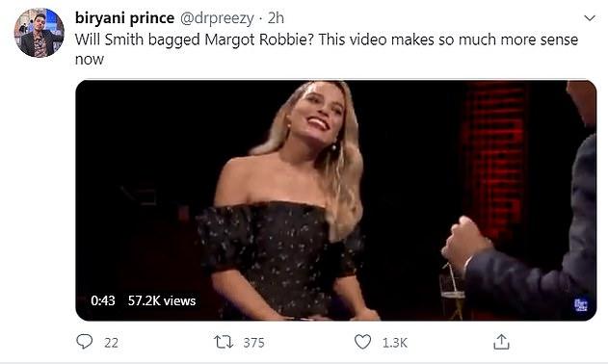Click the share upload arrow icon
608x364 pixels.
pos(501,342)
